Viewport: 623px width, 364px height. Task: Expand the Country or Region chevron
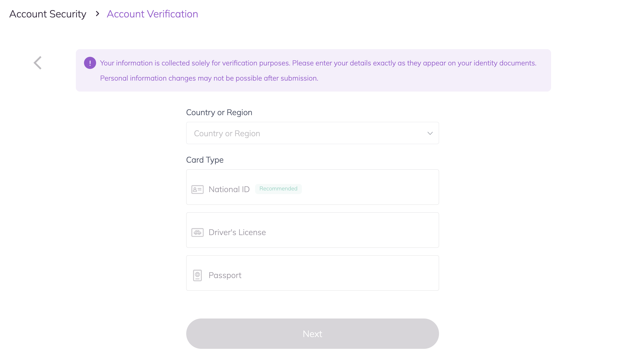click(x=430, y=133)
